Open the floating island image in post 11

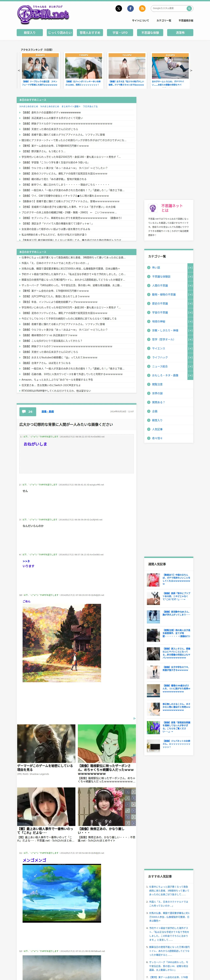coord(62,893)
